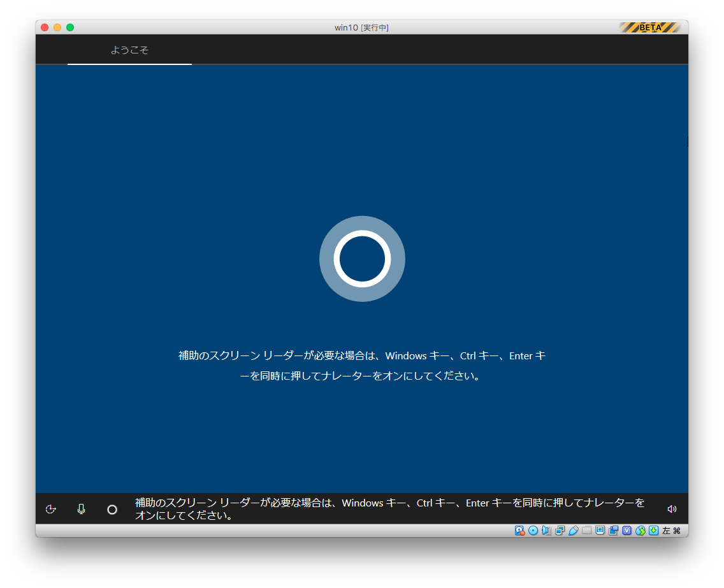The width and height of the screenshot is (724, 588).
Task: Open VirtualBox optical disc icon
Action: click(533, 531)
